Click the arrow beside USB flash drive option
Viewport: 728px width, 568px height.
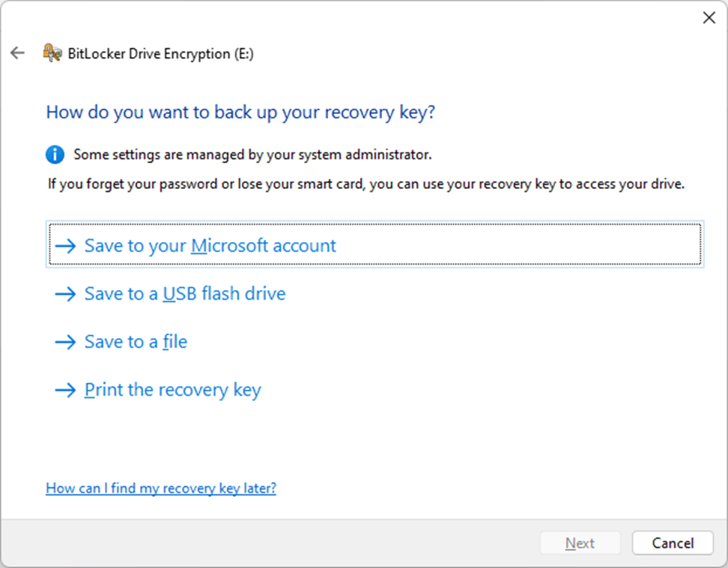[66, 294]
